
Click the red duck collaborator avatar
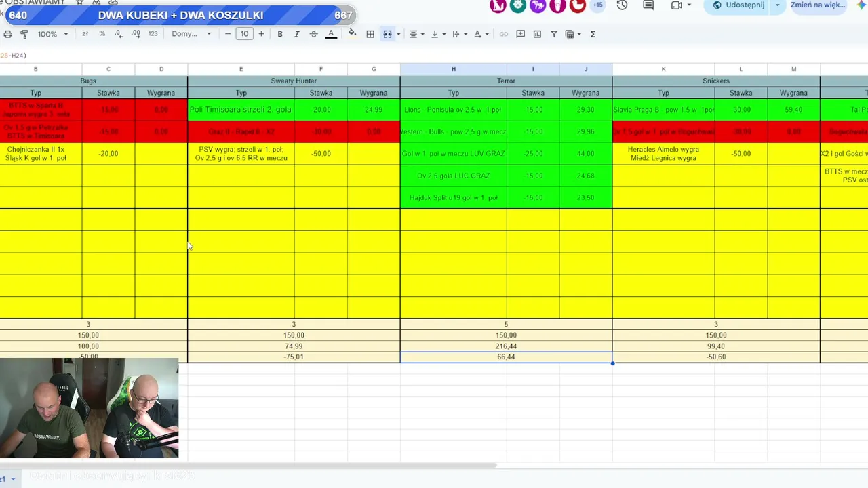[578, 5]
